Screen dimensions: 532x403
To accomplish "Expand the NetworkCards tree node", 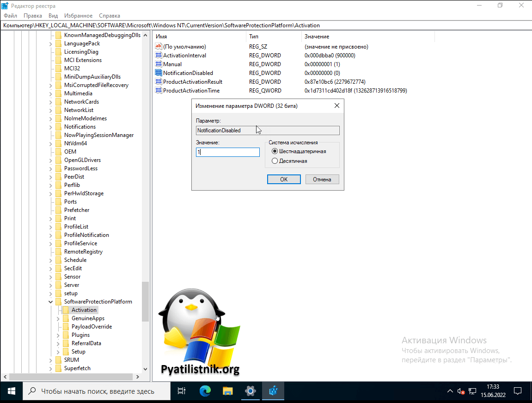I will click(51, 102).
